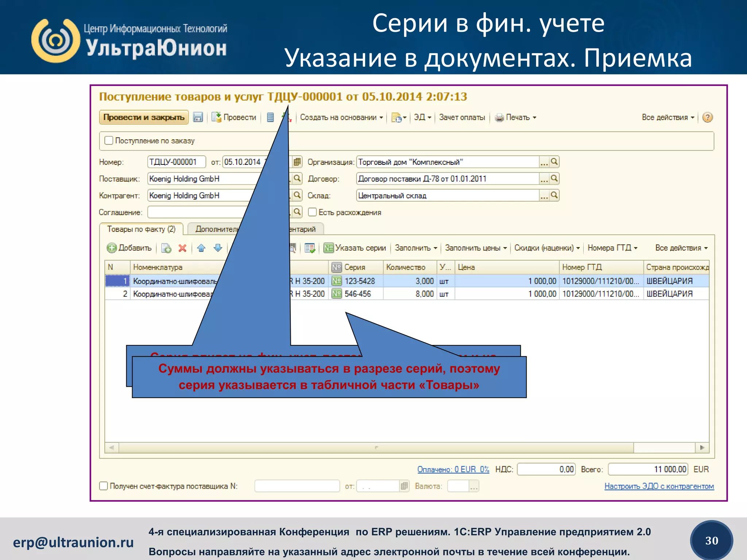Expand Заполнить цены dropdown
The width and height of the screenshot is (747, 560).
[x=476, y=248]
